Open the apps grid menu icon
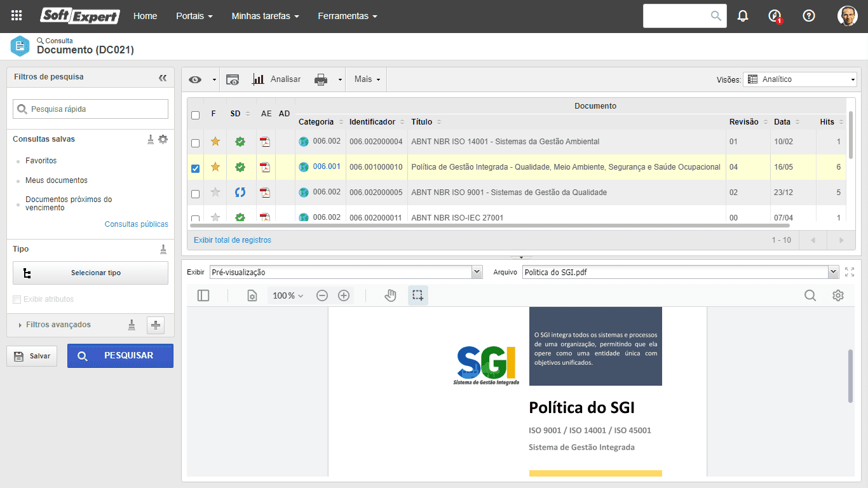The image size is (868, 488). pos(17,16)
